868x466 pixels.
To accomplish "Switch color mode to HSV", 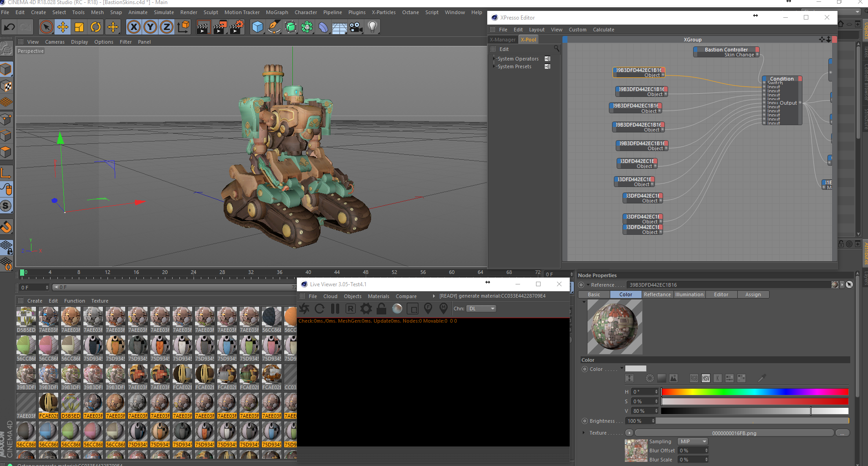I will [x=706, y=378].
